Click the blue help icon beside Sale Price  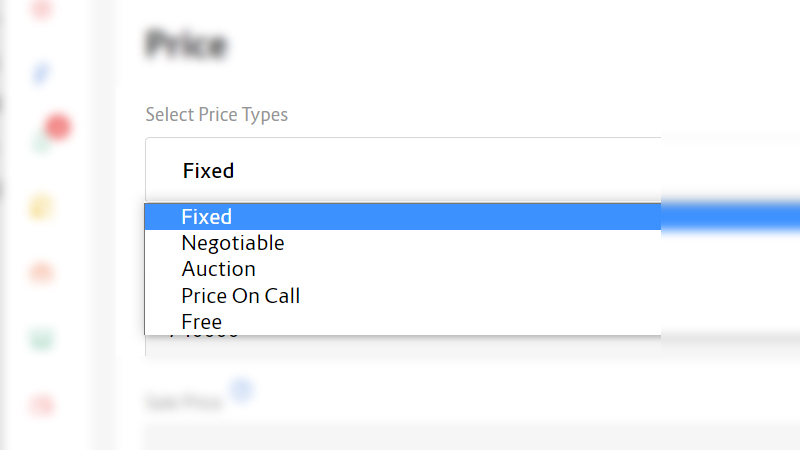(x=240, y=390)
